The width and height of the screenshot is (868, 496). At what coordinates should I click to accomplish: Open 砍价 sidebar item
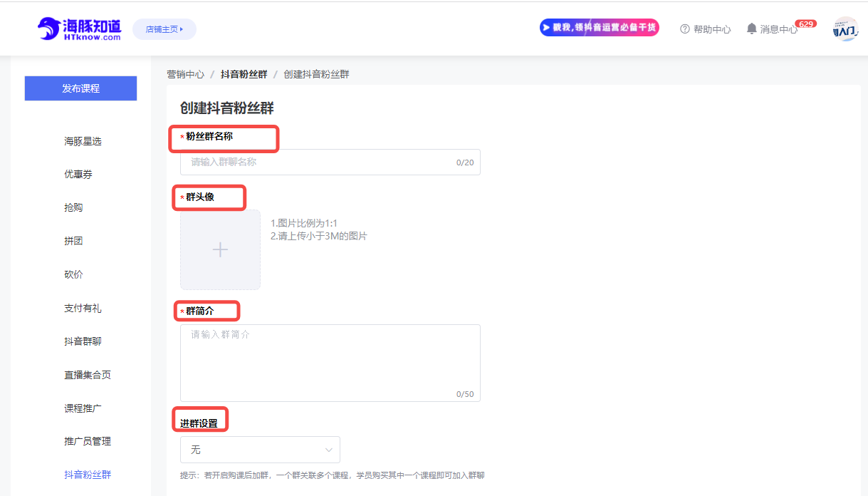73,274
